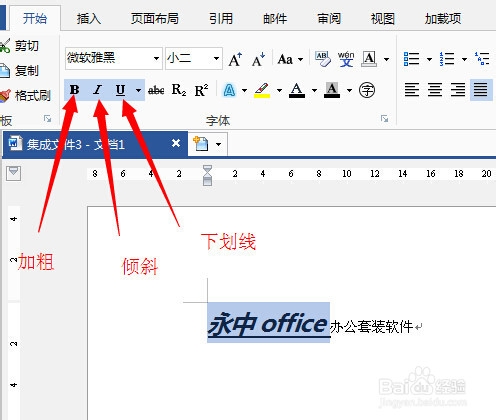Apply strikethrough abc formatting
Image resolution: width=496 pixels, height=420 pixels.
(x=156, y=90)
